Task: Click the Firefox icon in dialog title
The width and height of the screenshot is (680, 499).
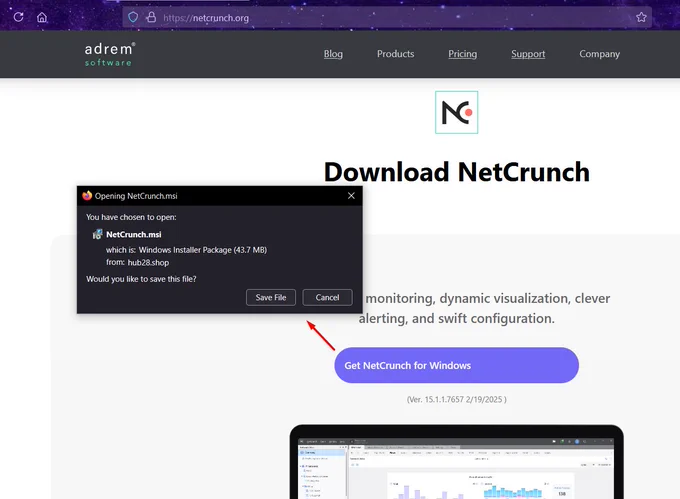Action: 87,196
